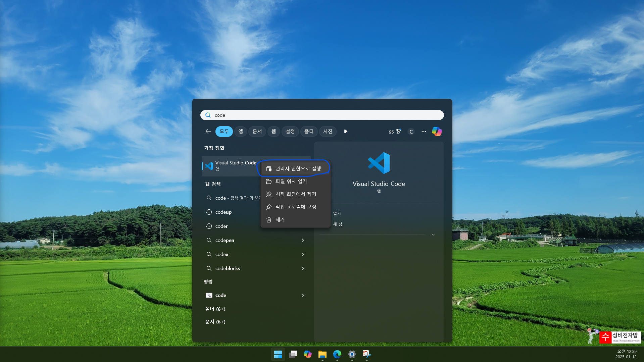Image resolution: width=644 pixels, height=362 pixels.
Task: Choose '제거' from the context menu
Action: pos(296,219)
